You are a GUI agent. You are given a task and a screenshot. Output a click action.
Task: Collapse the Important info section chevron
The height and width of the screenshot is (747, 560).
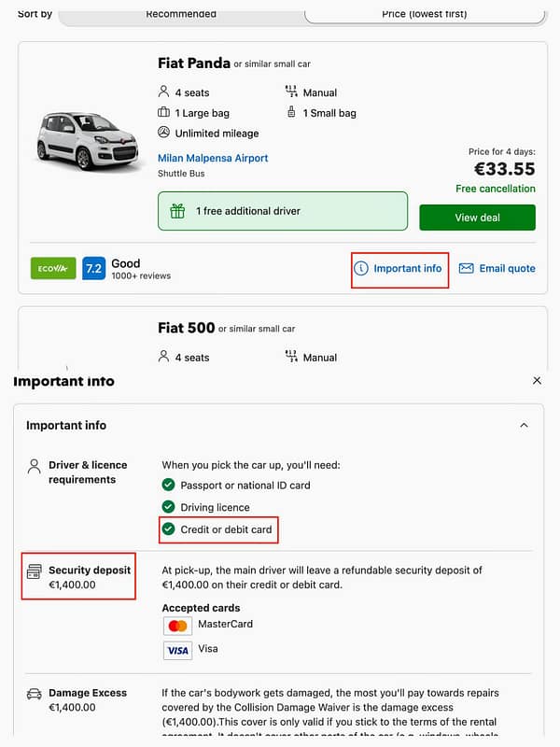(522, 425)
